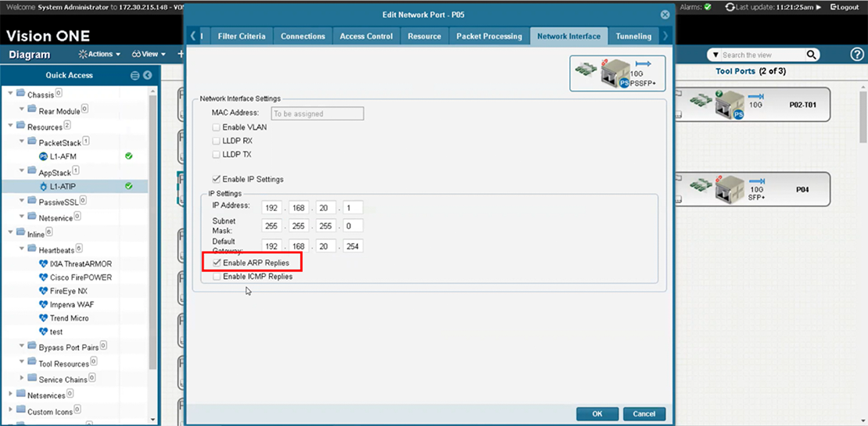868x426 pixels.
Task: Toggle the LLDP RX checkbox
Action: click(x=217, y=141)
